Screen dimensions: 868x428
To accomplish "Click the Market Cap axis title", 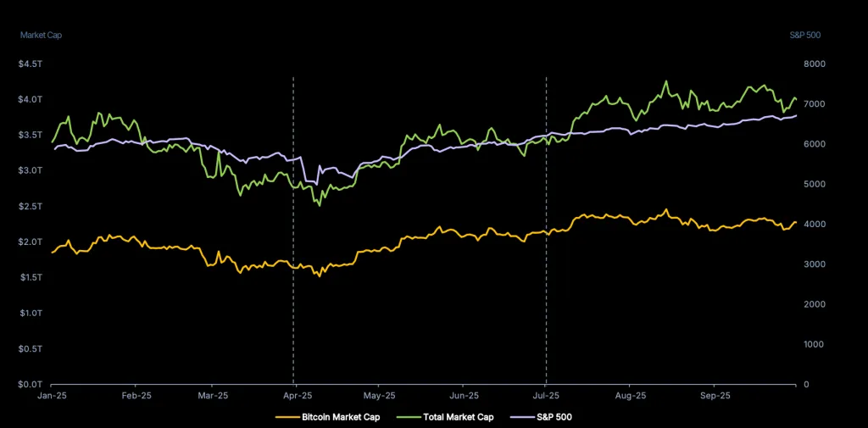I will pos(41,35).
